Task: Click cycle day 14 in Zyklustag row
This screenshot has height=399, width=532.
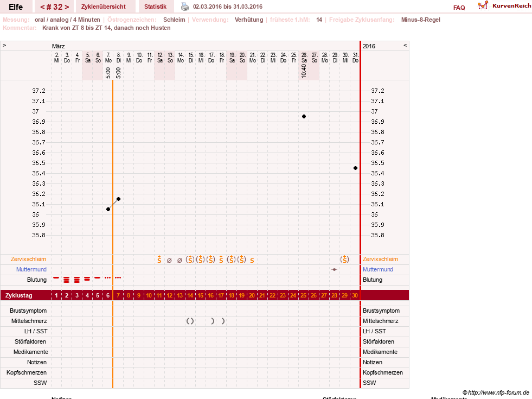Action: point(190,295)
